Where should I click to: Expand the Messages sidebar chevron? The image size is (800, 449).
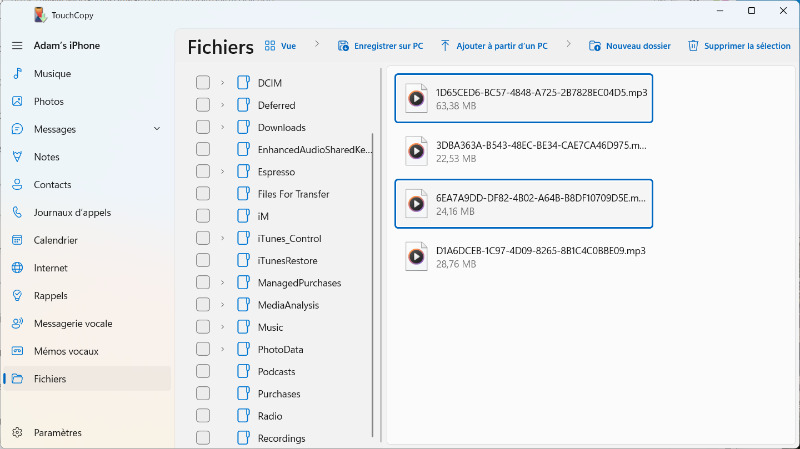pyautogui.click(x=157, y=129)
